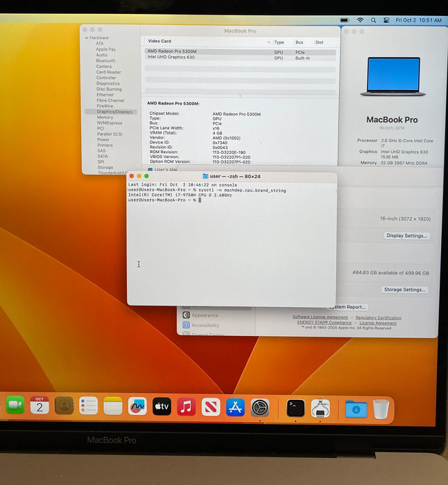448x485 pixels.
Task: Click Appearance icon in Settings sidebar
Action: click(186, 315)
